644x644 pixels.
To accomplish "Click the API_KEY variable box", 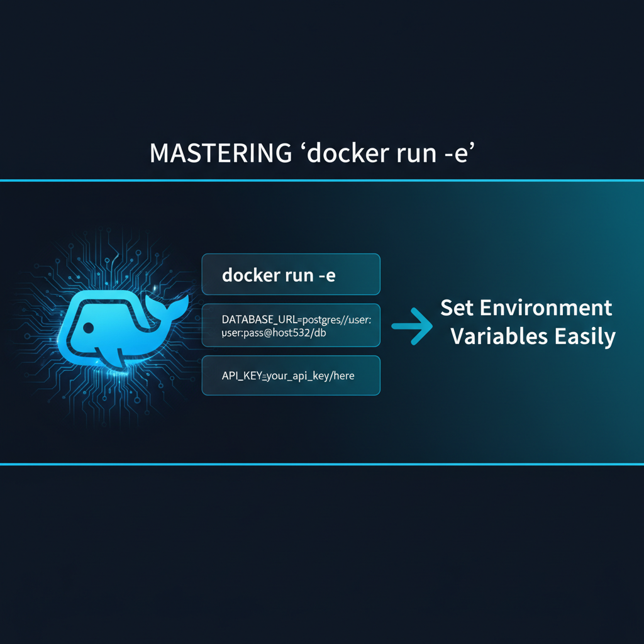I will point(291,375).
